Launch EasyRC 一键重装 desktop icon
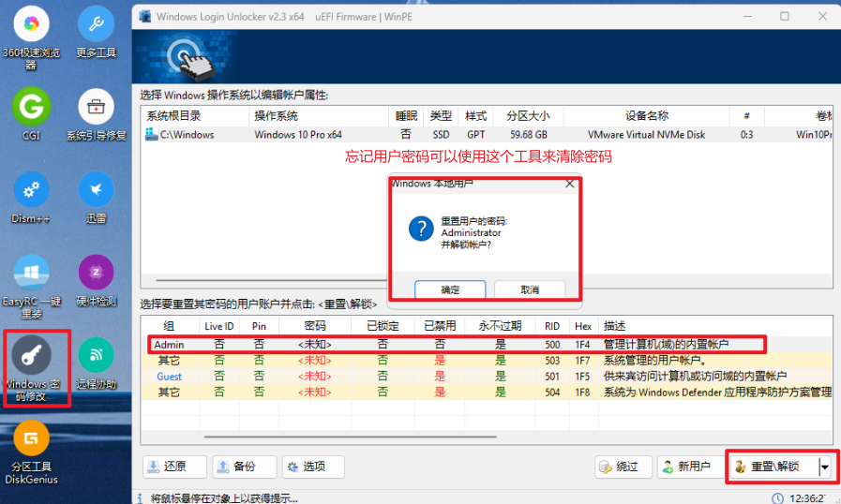 pyautogui.click(x=31, y=287)
